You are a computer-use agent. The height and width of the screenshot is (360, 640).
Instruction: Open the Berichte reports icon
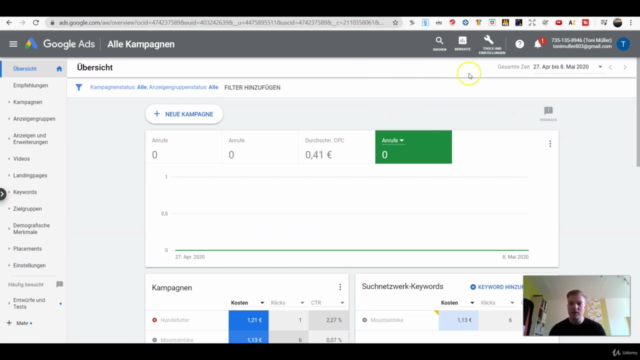point(462,43)
